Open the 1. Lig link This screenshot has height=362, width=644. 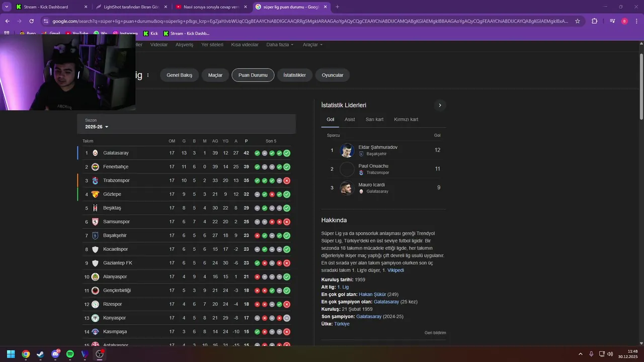343,287
